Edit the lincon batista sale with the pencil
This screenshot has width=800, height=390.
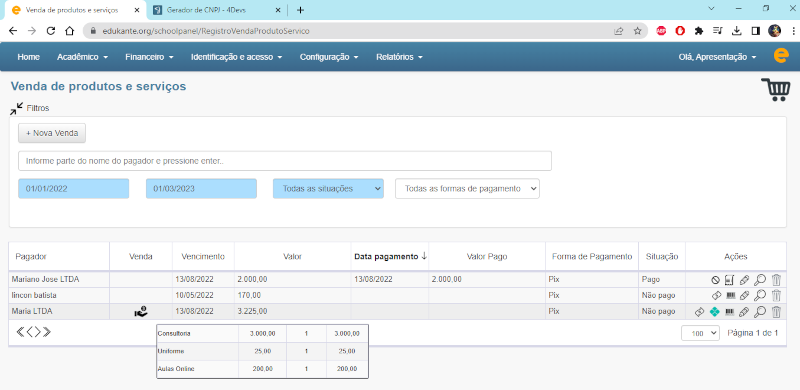pyautogui.click(x=744, y=295)
